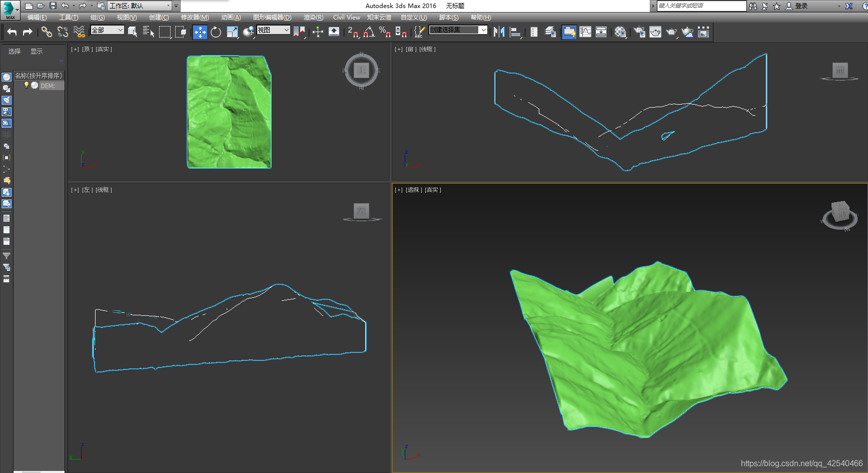Image resolution: width=868 pixels, height=473 pixels.
Task: Click the 显示 tab in scene explorer
Action: click(37, 52)
